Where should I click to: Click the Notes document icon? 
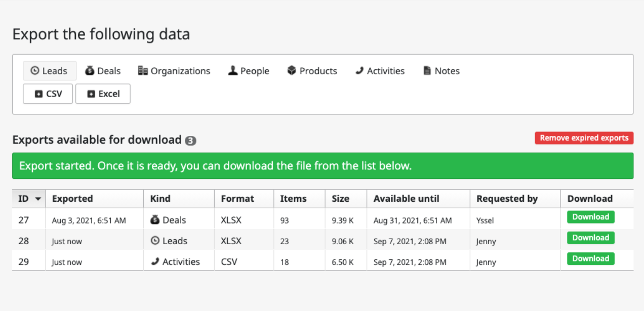pos(428,70)
